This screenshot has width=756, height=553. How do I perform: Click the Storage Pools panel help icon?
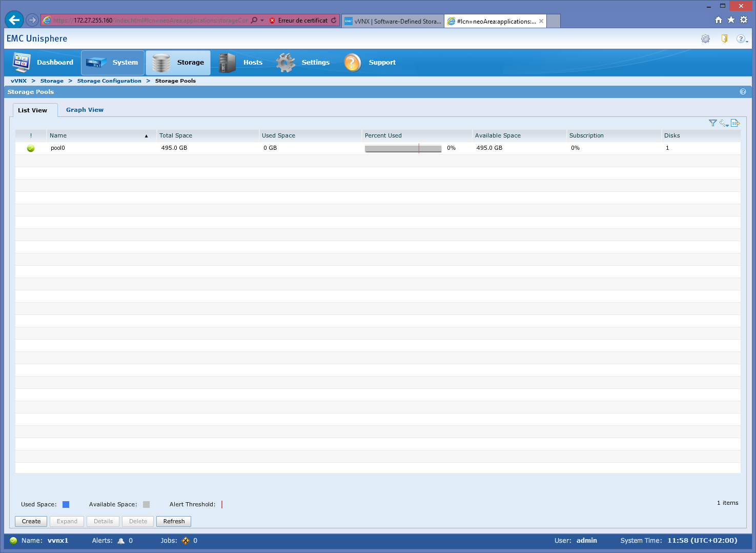pyautogui.click(x=743, y=92)
